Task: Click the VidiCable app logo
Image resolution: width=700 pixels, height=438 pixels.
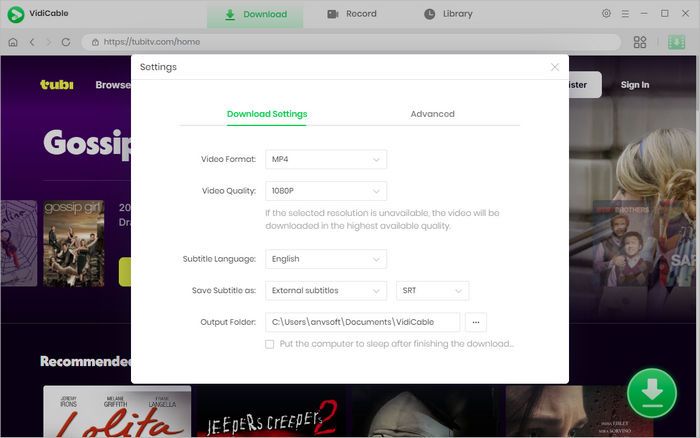Action: coord(16,14)
